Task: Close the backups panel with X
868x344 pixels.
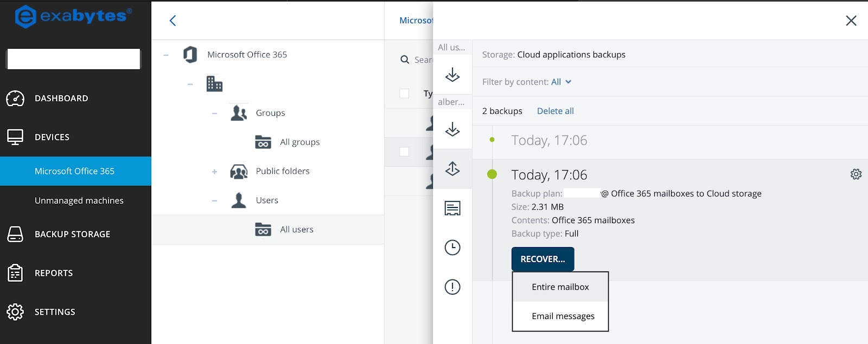Action: pos(851,21)
